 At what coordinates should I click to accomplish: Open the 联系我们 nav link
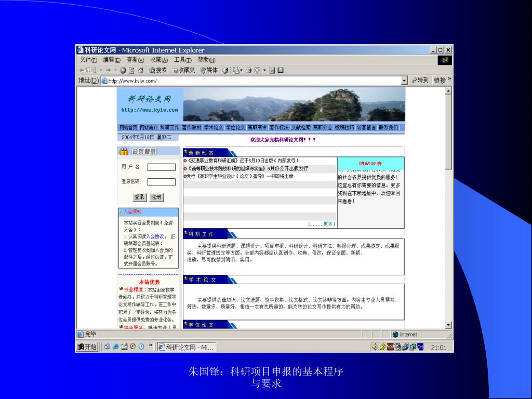(388, 128)
